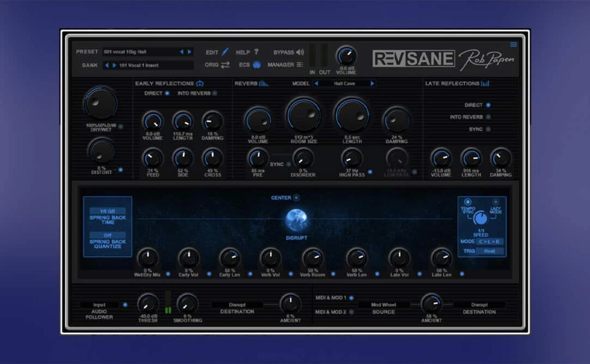Screen dimensions: 590x364
Task: Select next preset arrow
Action: pos(190,52)
